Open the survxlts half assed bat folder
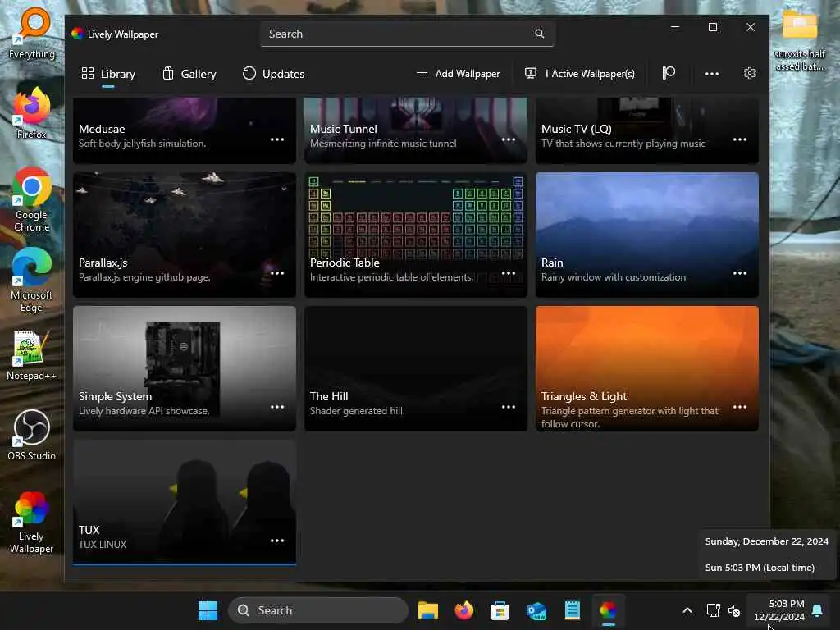The image size is (840, 630). coord(800,39)
